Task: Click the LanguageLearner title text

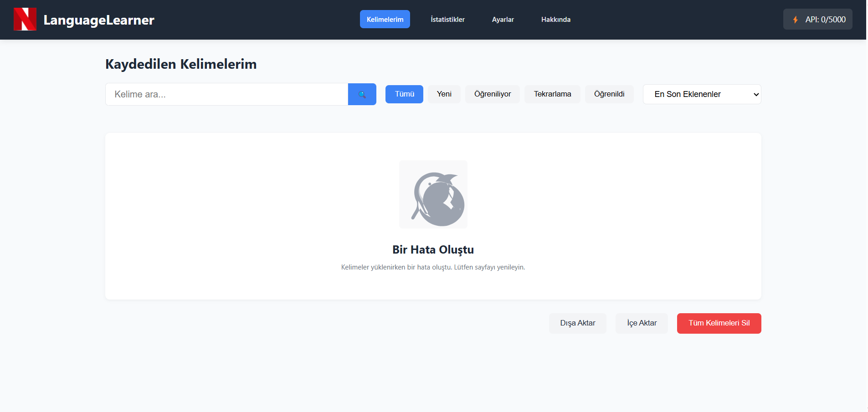Action: [x=99, y=20]
